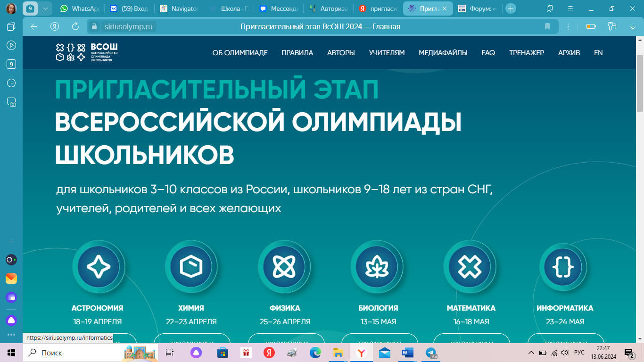Open the ТРЕНАЖЕР link
The image size is (644, 362).
[x=527, y=53]
